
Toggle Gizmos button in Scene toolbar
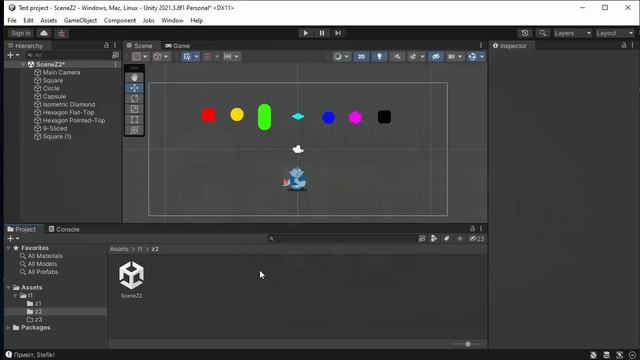click(x=473, y=57)
